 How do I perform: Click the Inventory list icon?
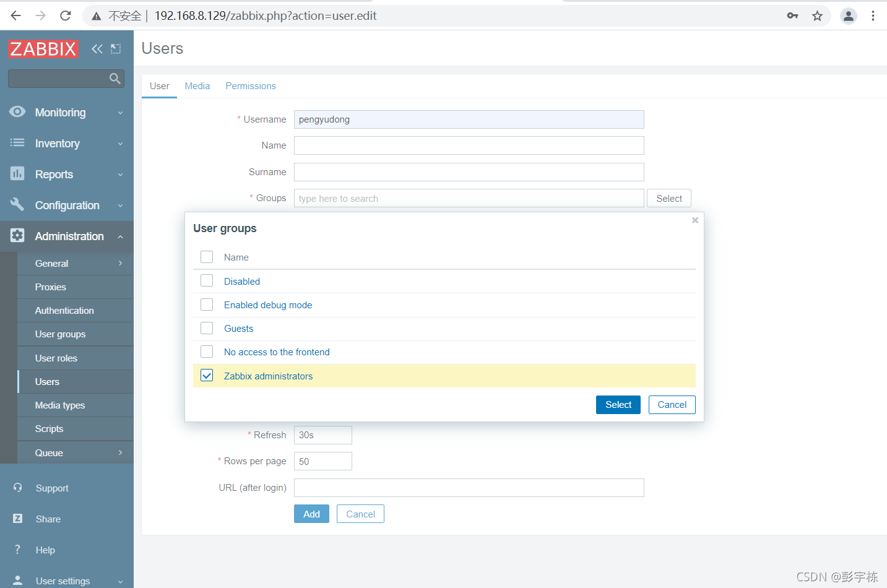(17, 143)
